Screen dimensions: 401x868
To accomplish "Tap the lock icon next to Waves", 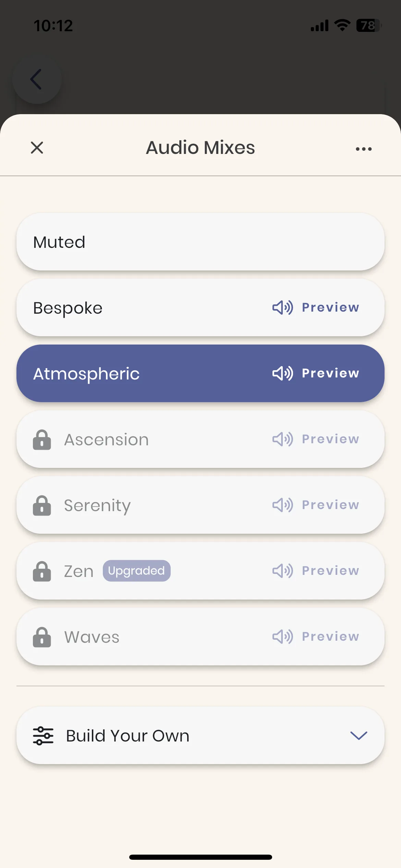I will [x=42, y=637].
